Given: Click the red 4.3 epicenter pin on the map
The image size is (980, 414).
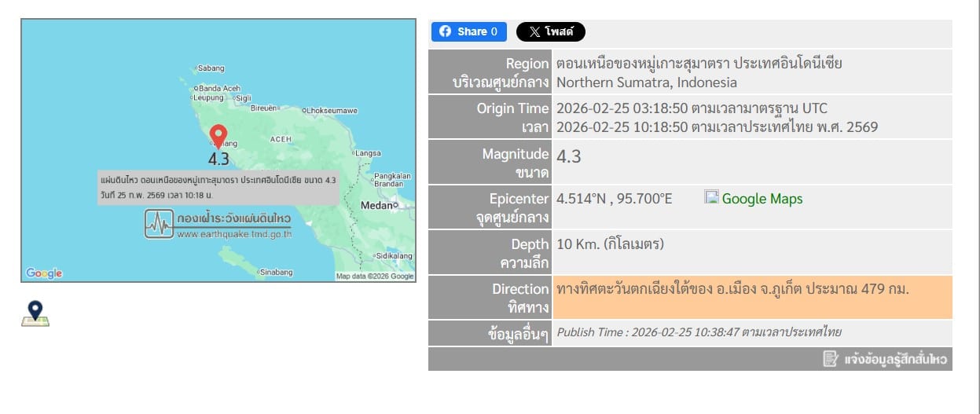Looking at the screenshot, I should coord(218,136).
